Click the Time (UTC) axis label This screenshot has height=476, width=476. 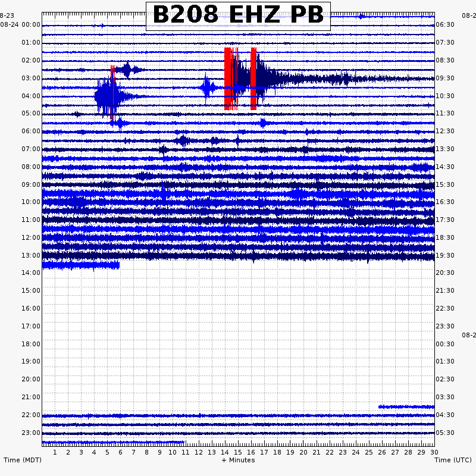click(x=453, y=460)
